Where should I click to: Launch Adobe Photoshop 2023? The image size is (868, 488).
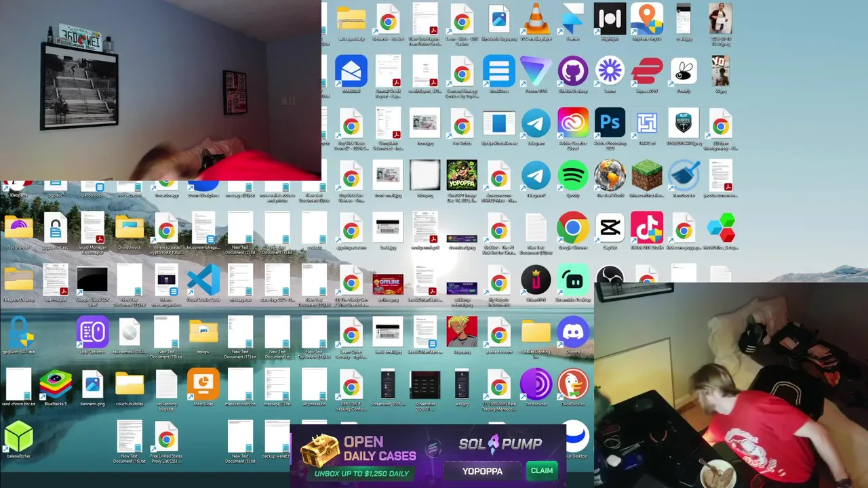(610, 123)
